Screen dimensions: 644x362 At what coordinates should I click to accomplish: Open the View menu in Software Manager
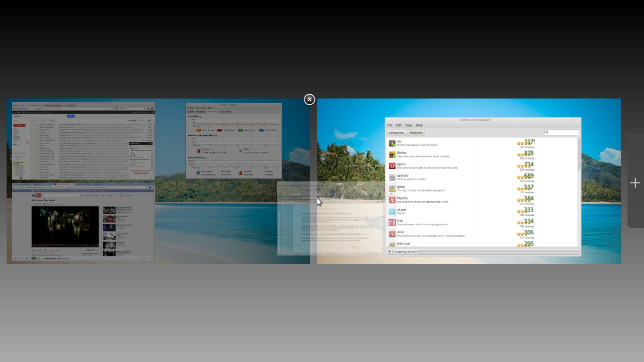[x=409, y=125]
